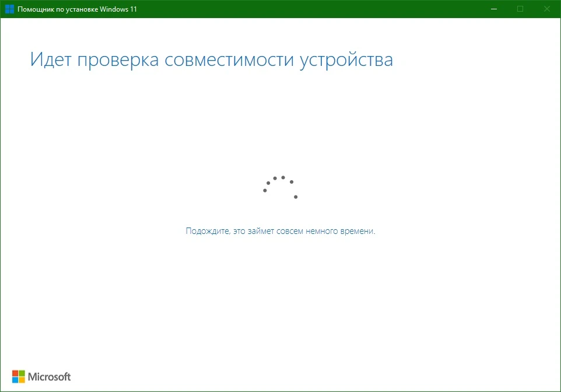The image size is (561, 392).
Task: Minimize the installation assistant window
Action: pos(494,9)
